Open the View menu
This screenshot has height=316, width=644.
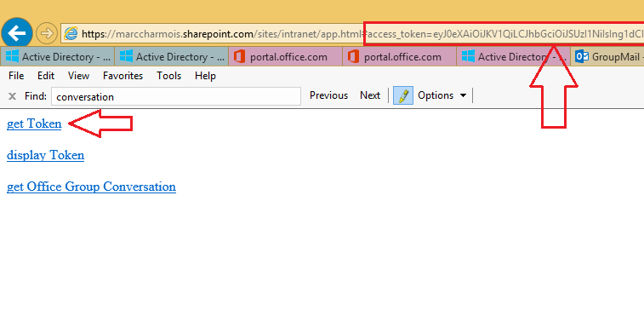pos(78,76)
